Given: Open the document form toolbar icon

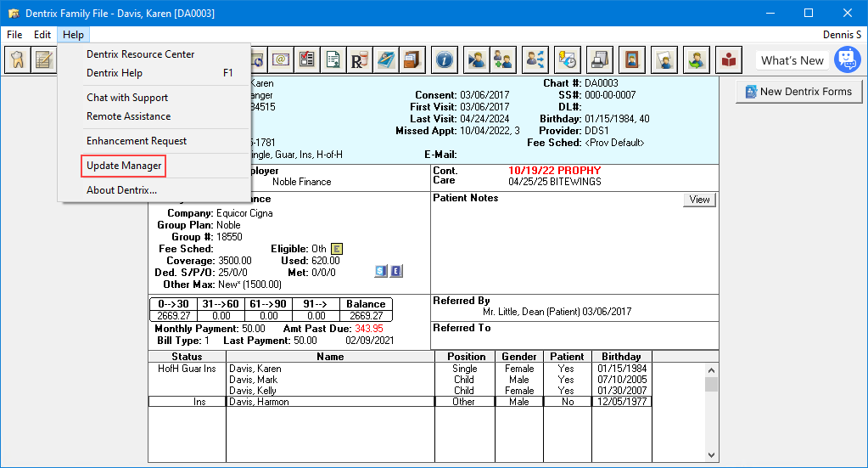Looking at the screenshot, I should (x=333, y=59).
